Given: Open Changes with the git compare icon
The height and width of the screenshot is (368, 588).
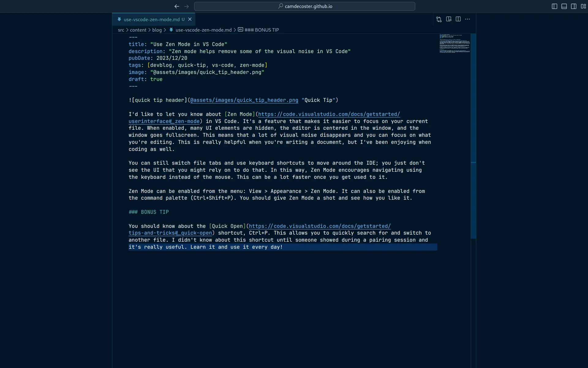Looking at the screenshot, I should coord(439,19).
